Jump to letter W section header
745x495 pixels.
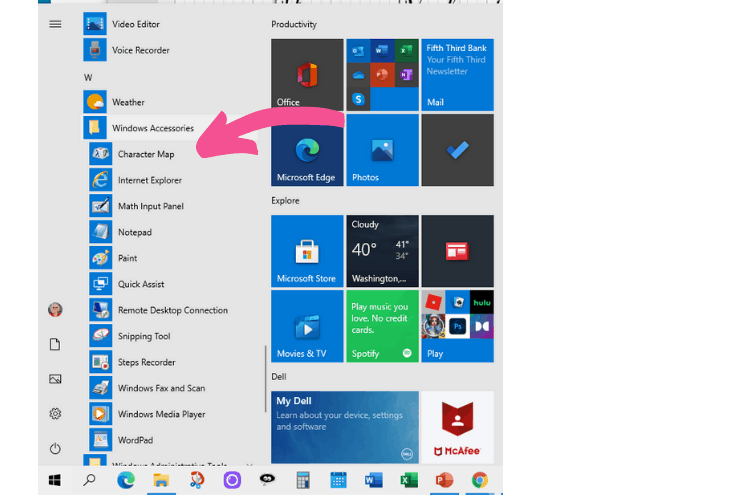(88, 77)
